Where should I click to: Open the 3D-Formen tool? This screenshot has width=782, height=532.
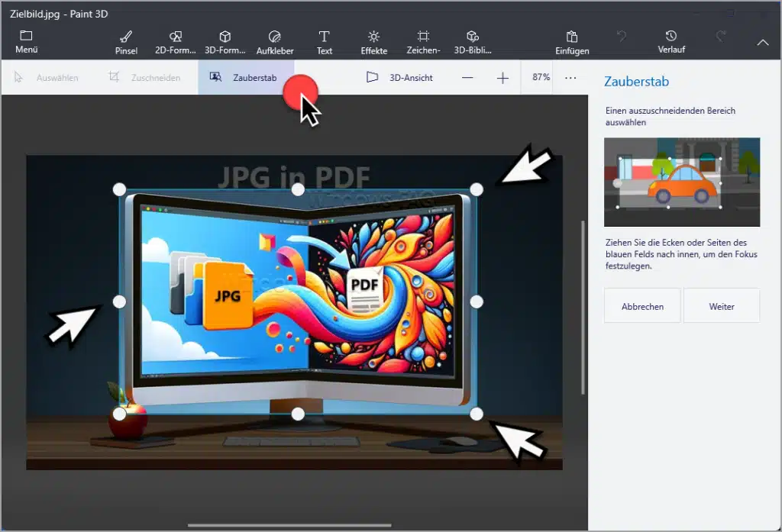click(225, 42)
